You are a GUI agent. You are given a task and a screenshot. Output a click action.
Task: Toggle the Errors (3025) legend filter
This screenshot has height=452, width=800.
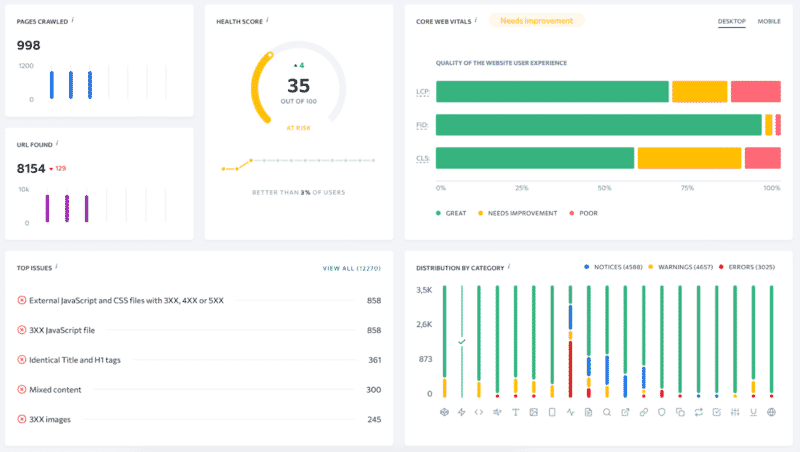[x=750, y=267]
